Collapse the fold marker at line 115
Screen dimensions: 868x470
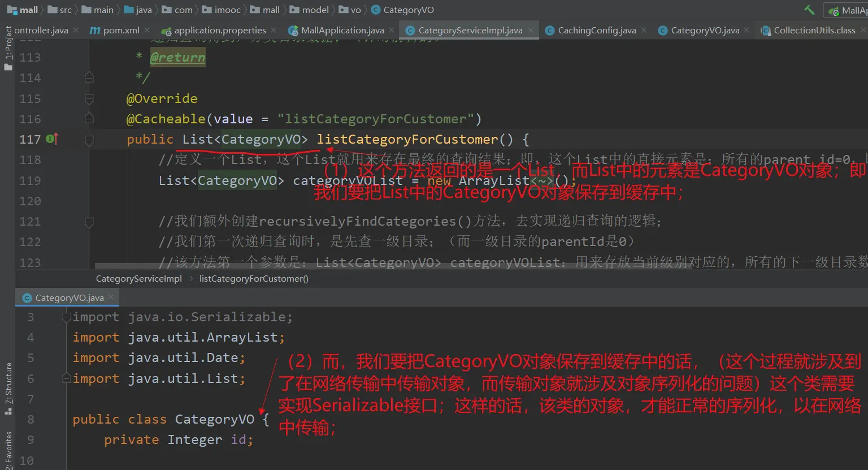89,98
